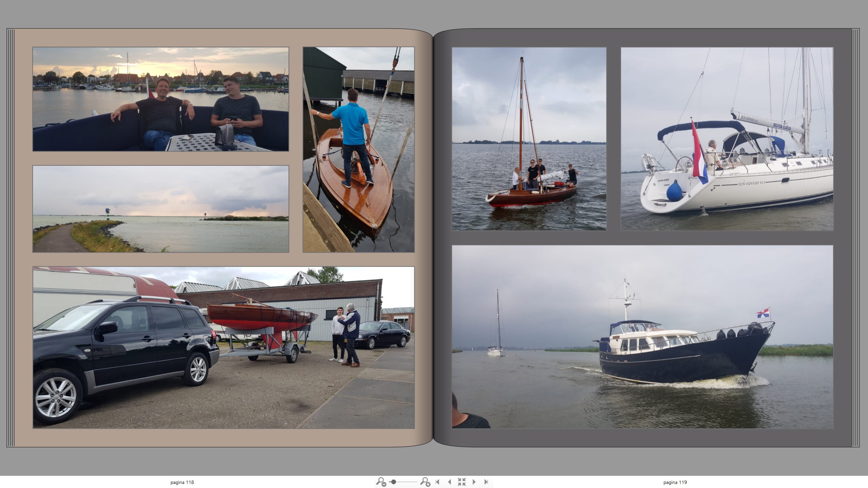Select the wooden sailboat on lake photo

(x=529, y=139)
